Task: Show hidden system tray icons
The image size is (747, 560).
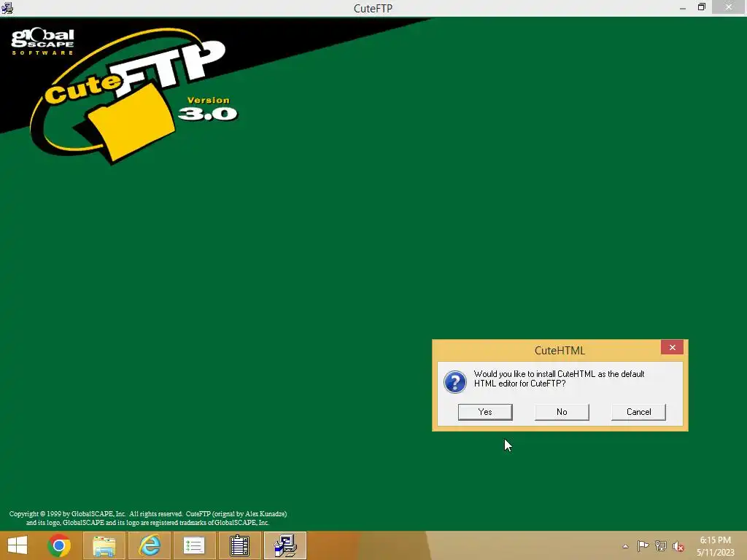Action: (625, 546)
